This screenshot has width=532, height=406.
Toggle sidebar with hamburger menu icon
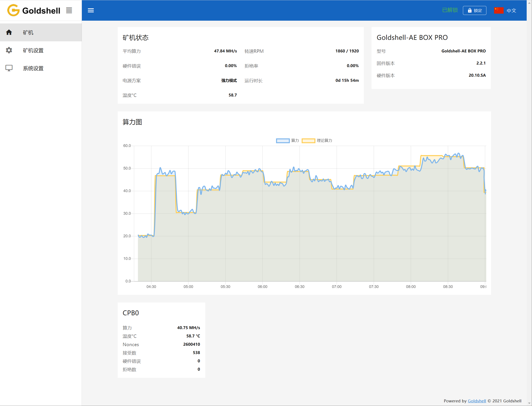91,10
